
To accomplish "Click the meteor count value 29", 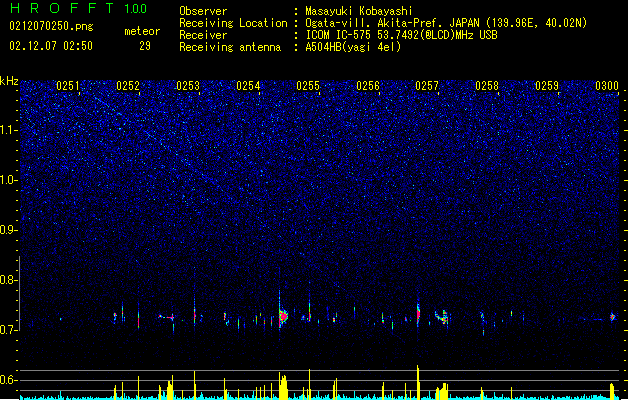I will pos(145,46).
